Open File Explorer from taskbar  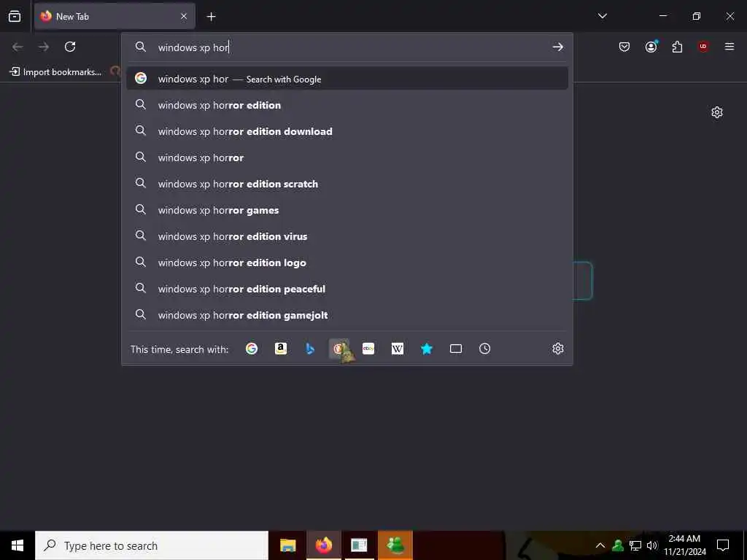click(x=287, y=545)
